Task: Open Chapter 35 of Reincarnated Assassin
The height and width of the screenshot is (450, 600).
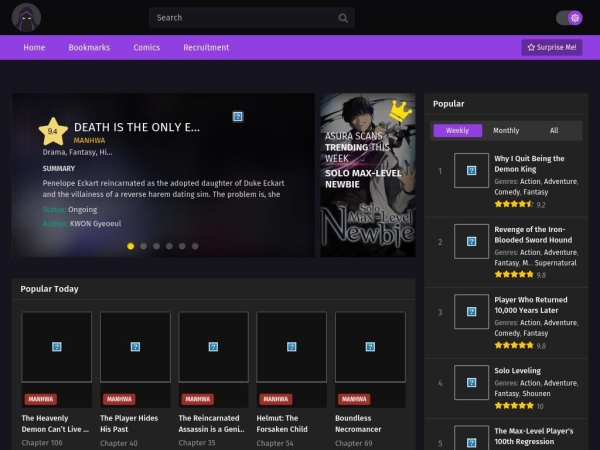Action: coord(197,443)
